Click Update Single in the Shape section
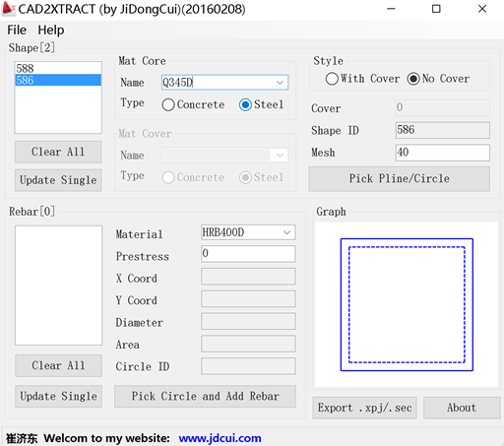The image size is (504, 446). [x=58, y=180]
